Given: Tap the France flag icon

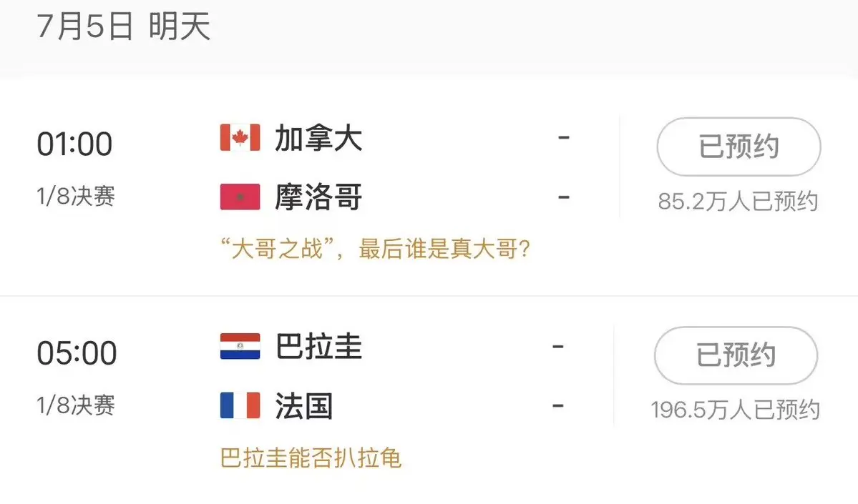Looking at the screenshot, I should pos(240,405).
